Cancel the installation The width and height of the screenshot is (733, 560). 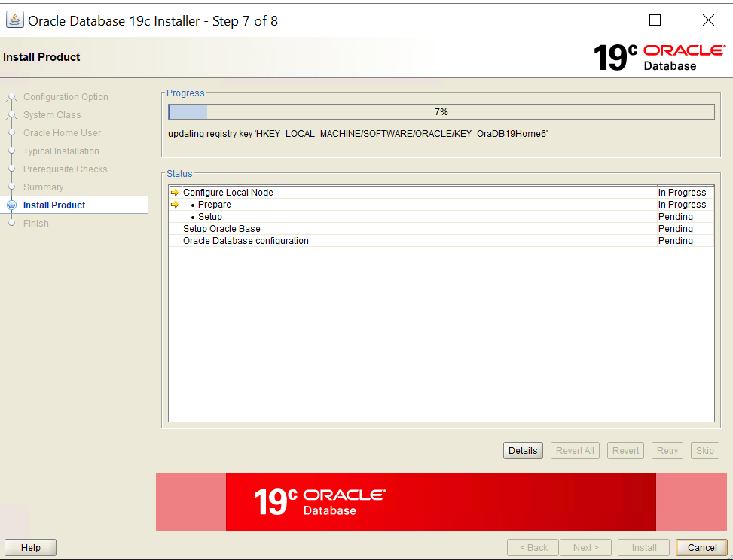701,547
